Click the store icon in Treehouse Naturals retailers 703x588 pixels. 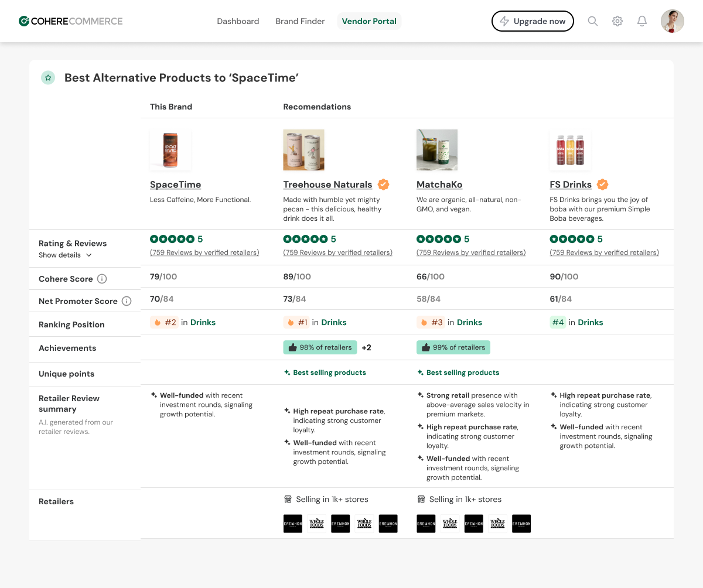point(288,500)
